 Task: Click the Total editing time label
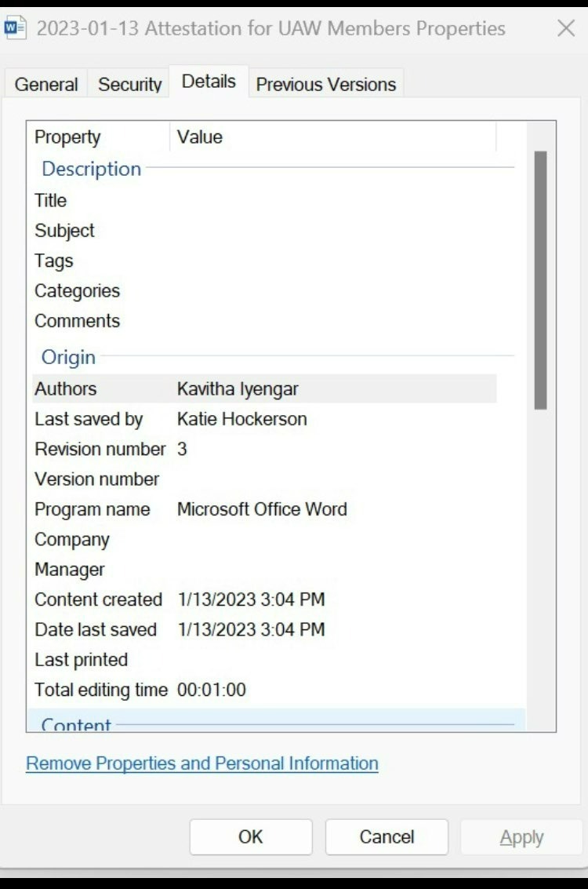tap(101, 690)
